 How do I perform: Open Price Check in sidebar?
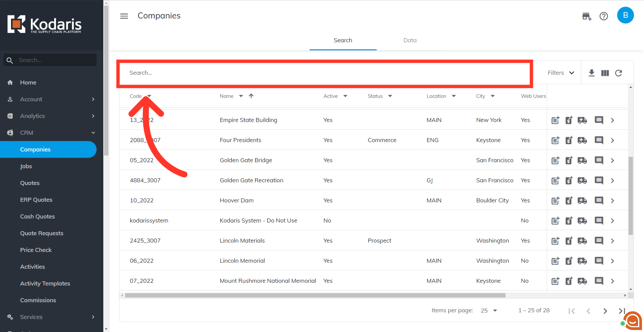(x=36, y=250)
